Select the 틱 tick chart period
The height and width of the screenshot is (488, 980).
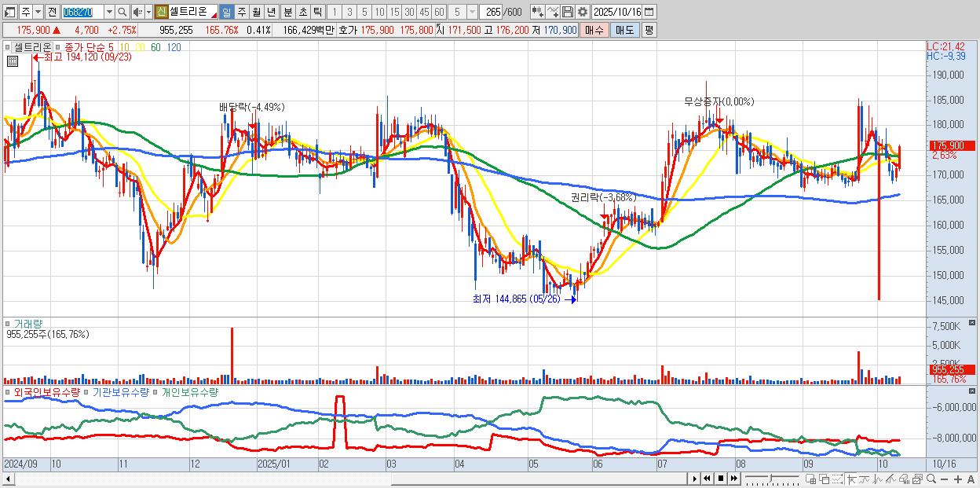pyautogui.click(x=317, y=12)
